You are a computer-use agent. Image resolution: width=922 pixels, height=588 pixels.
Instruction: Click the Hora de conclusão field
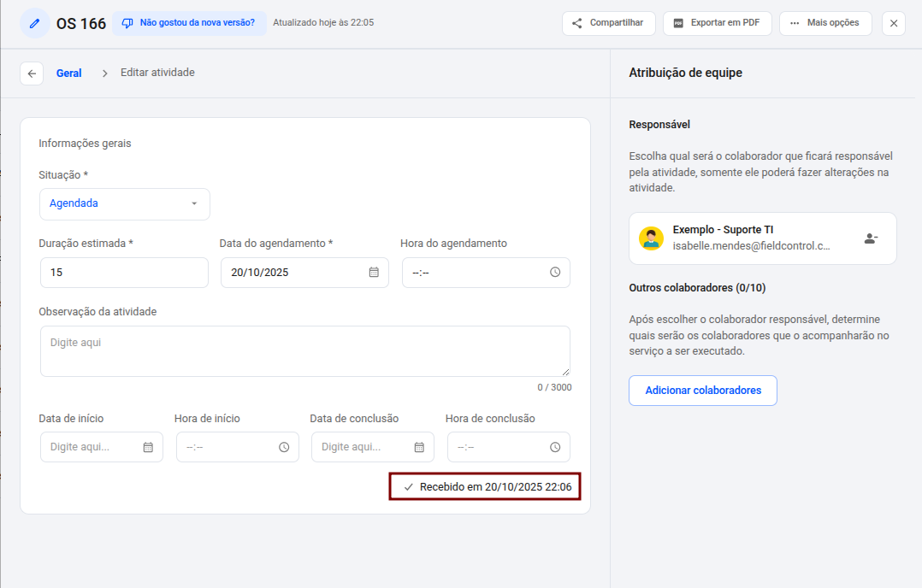click(x=509, y=447)
